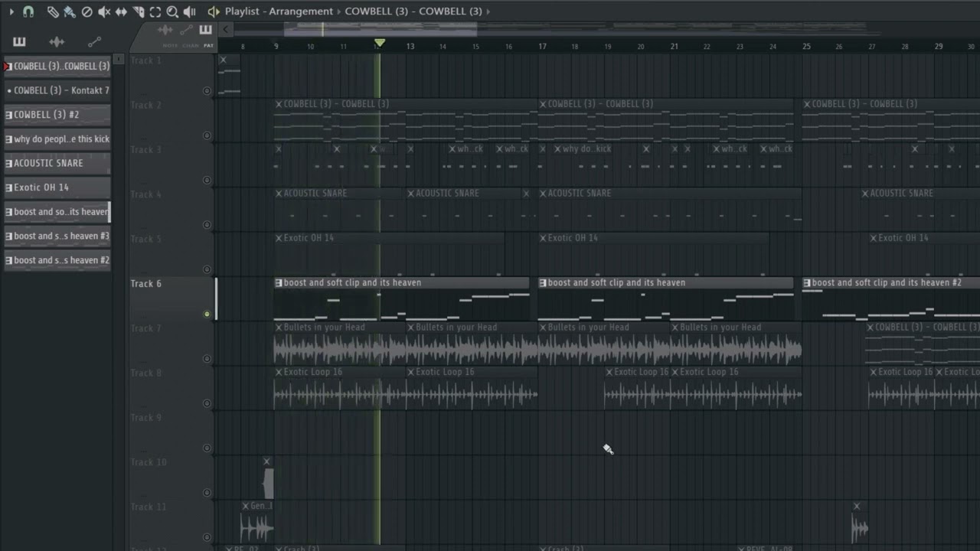This screenshot has height=551, width=980.
Task: Mute Track 3 with its green dot
Action: click(207, 181)
